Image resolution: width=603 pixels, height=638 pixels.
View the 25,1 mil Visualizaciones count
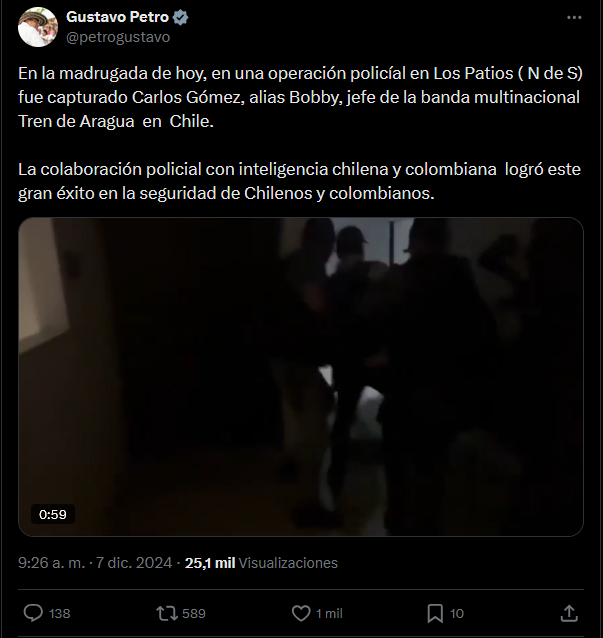click(x=261, y=563)
